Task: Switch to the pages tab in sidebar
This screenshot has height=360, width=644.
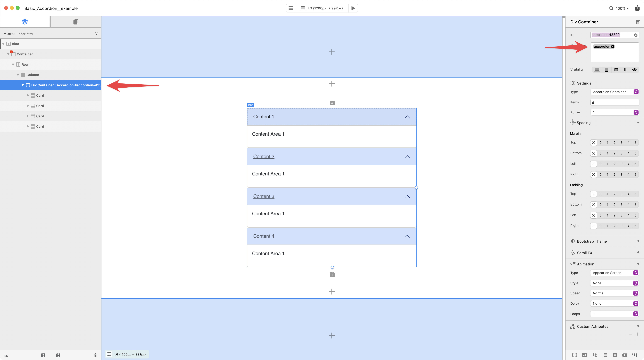Action: pyautogui.click(x=76, y=22)
